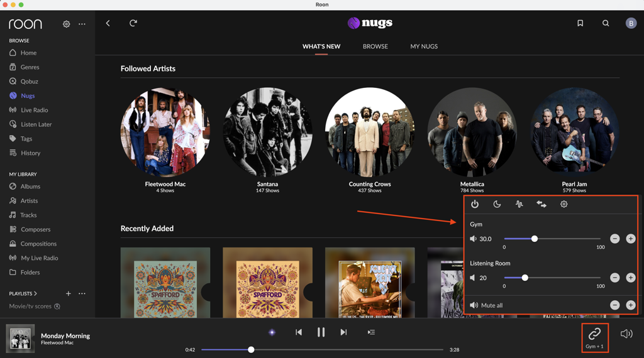Image resolution: width=644 pixels, height=358 pixels.
Task: Mute the Gym zone speaker
Action: coord(474,239)
